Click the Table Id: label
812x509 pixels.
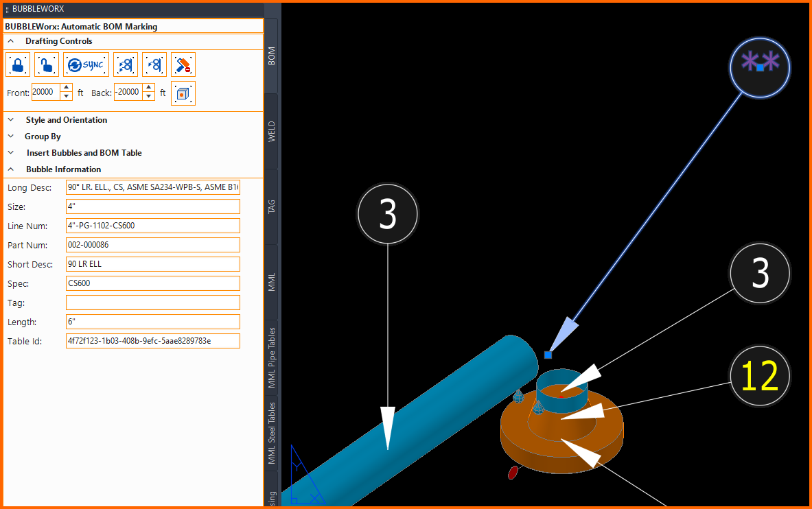tap(25, 341)
